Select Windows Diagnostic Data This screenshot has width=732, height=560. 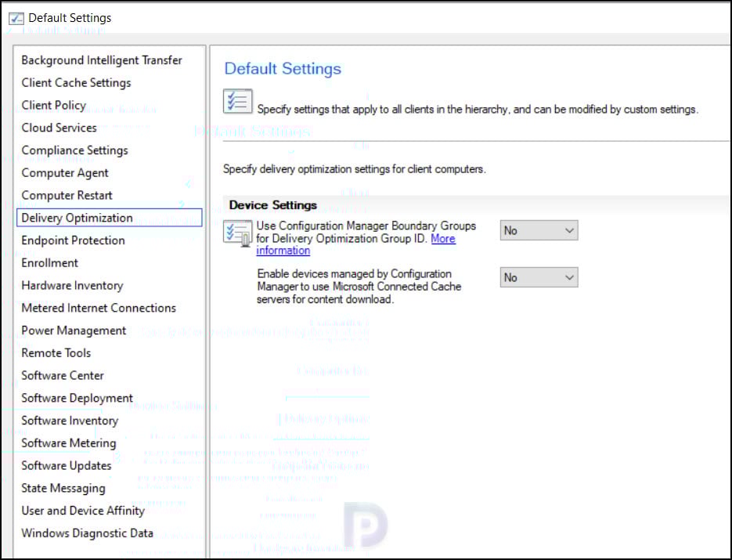(x=88, y=533)
